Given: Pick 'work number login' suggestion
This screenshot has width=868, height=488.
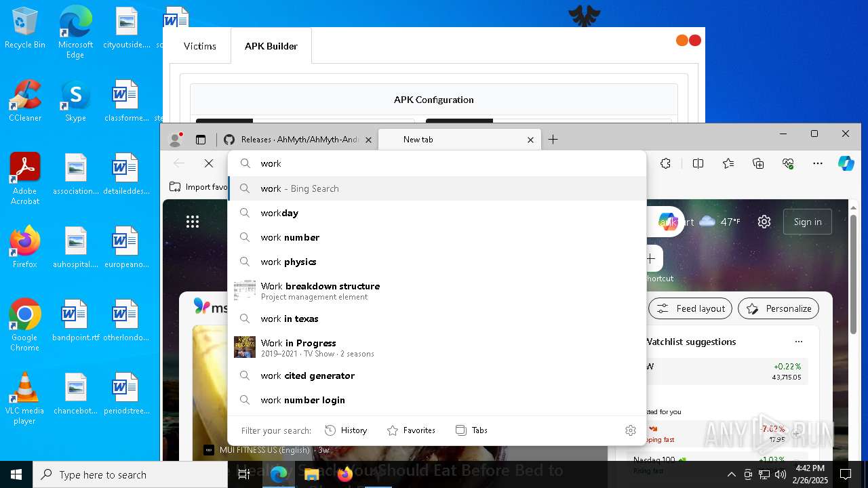Looking at the screenshot, I should click(437, 400).
